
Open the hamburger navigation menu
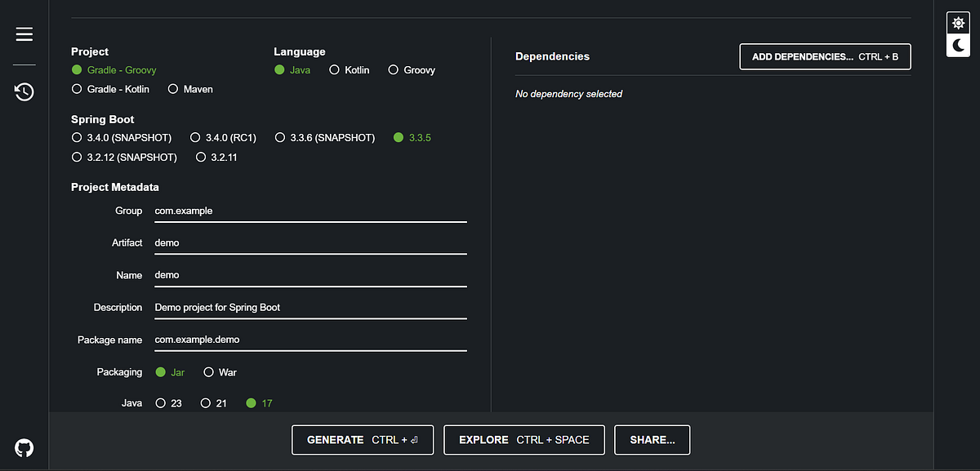tap(24, 33)
